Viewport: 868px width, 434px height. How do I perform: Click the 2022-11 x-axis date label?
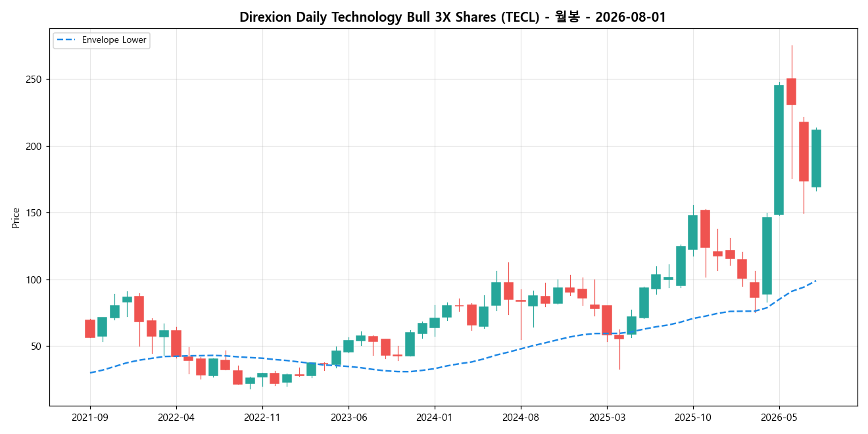coord(262,417)
